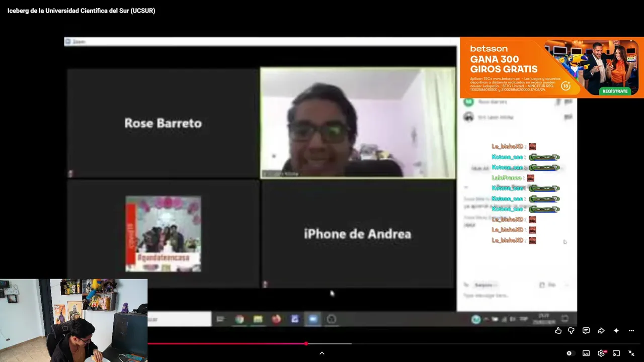This screenshot has height=362, width=644.
Task: Click the Zoom chat message input field
Action: click(x=516, y=296)
